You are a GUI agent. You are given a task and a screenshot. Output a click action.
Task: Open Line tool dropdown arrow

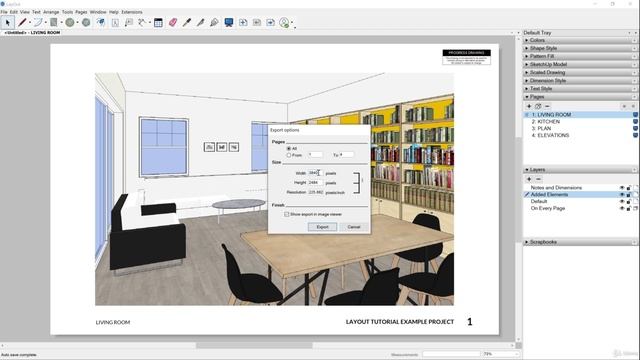[30, 22]
